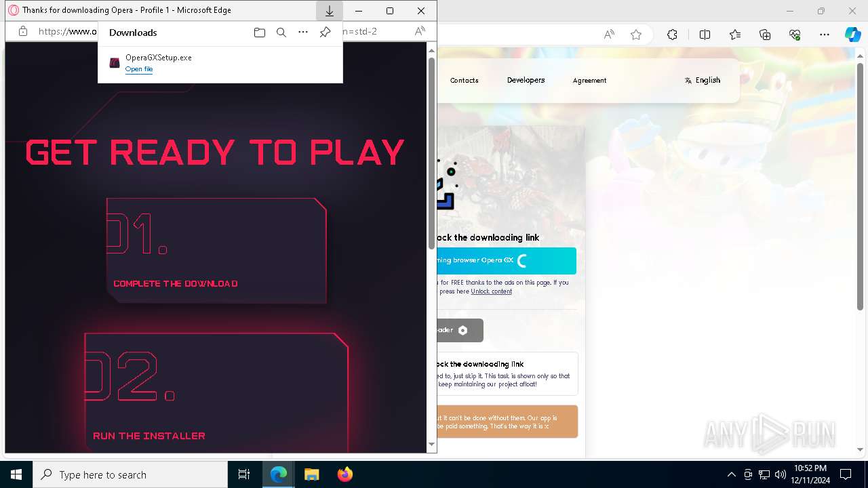Close the Opera download Edge window
The image size is (868, 488).
[x=421, y=11]
